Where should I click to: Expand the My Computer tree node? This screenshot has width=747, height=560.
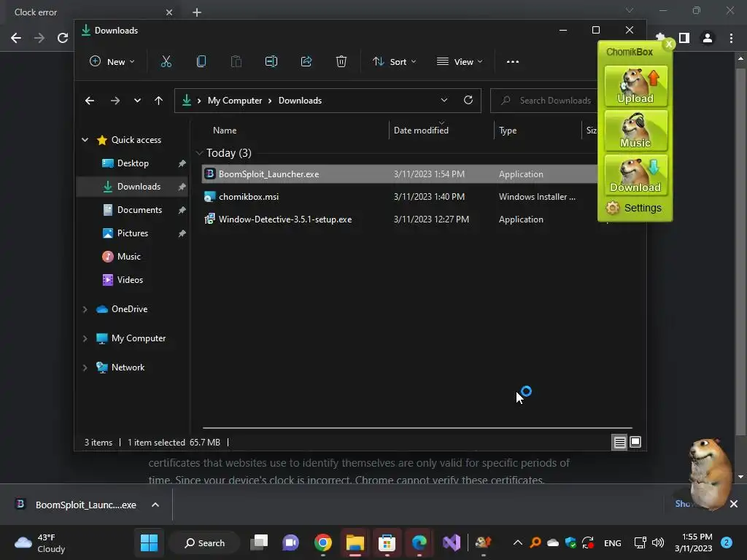point(85,338)
